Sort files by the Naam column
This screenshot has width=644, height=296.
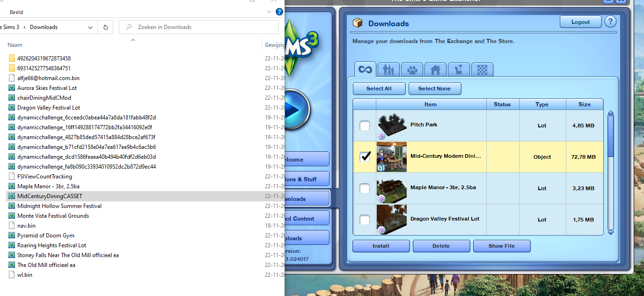(15, 45)
